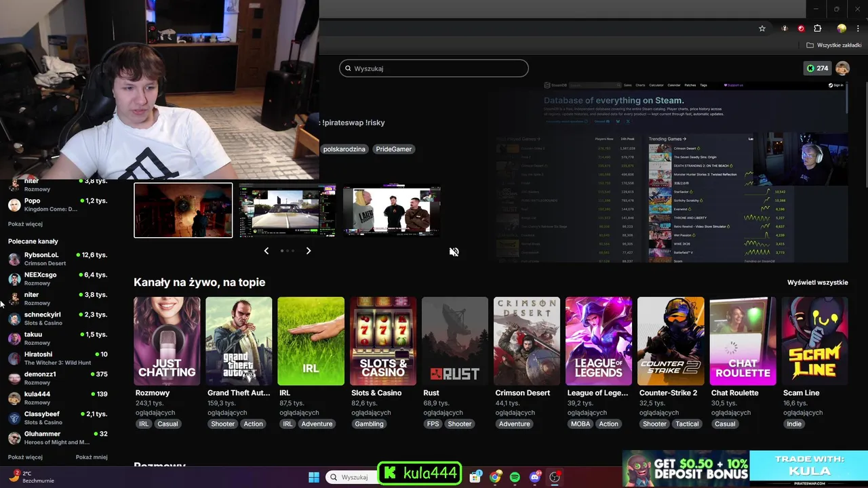The image size is (868, 488).
Task: Open the MOBA tag under League of Legends
Action: [x=580, y=424]
